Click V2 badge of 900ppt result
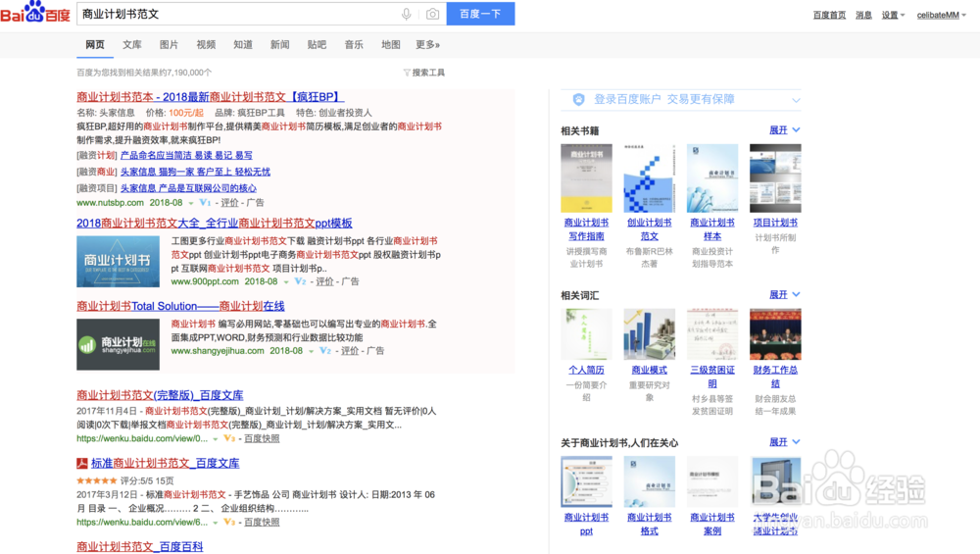The height and width of the screenshot is (554, 980). pos(300,281)
